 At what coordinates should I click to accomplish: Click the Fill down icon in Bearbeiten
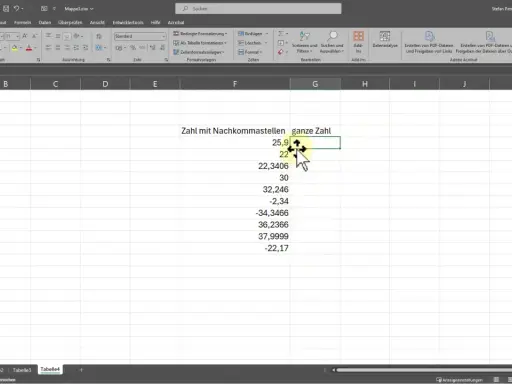pyautogui.click(x=281, y=43)
